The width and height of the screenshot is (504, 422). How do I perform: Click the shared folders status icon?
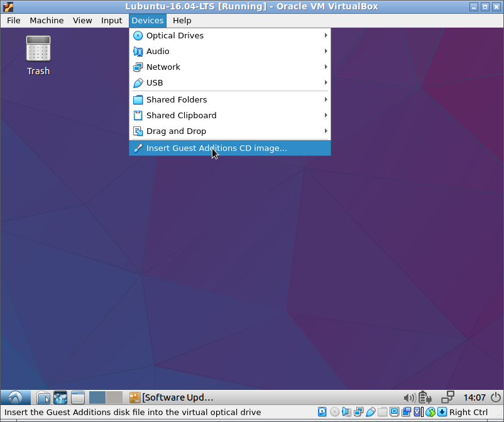[382, 412]
